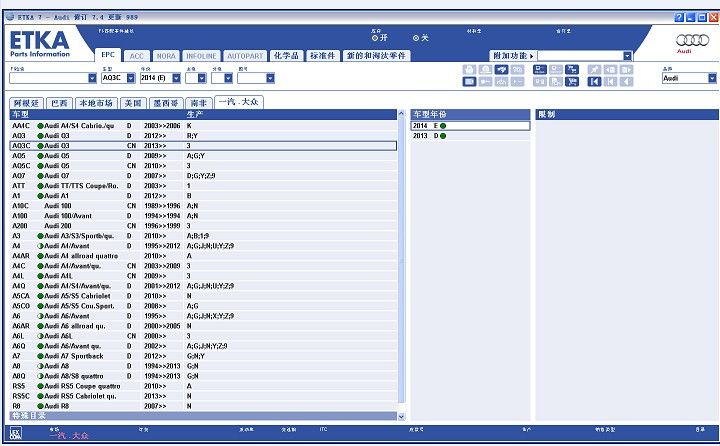
Task: Open the 附加功能 combo box arrow
Action: (627, 56)
